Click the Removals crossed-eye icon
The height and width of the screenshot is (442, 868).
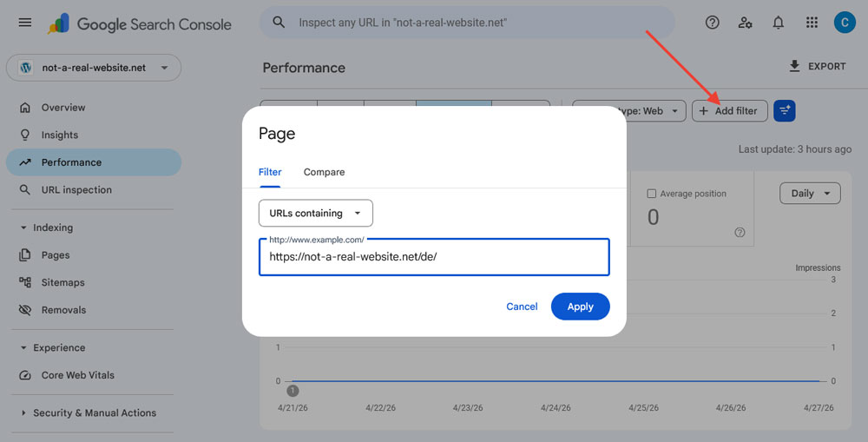[x=25, y=310]
